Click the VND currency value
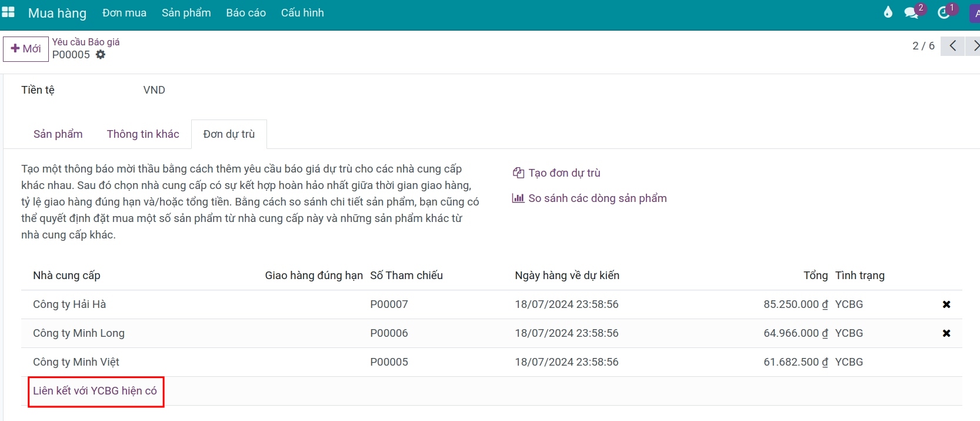The image size is (980, 421). (x=154, y=90)
